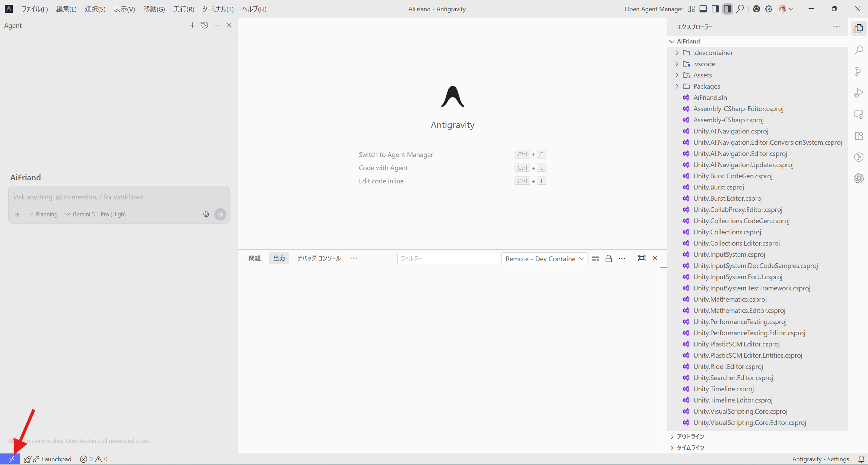
Task: Open the Extensions sidebar icon
Action: pyautogui.click(x=859, y=136)
